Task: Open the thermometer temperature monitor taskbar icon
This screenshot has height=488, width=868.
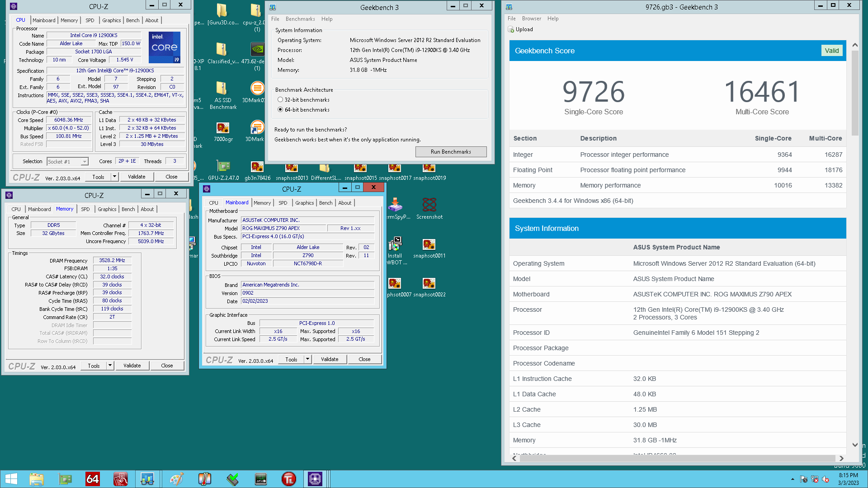Action: [205, 479]
